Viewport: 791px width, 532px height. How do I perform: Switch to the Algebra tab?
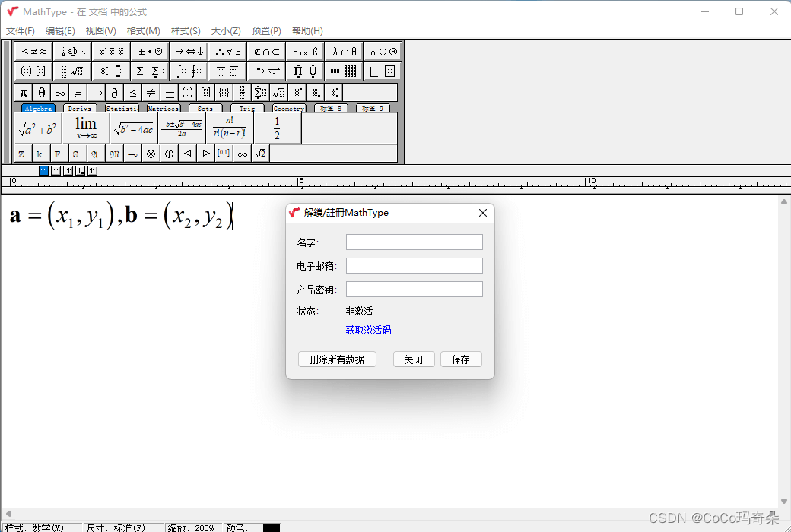point(38,109)
